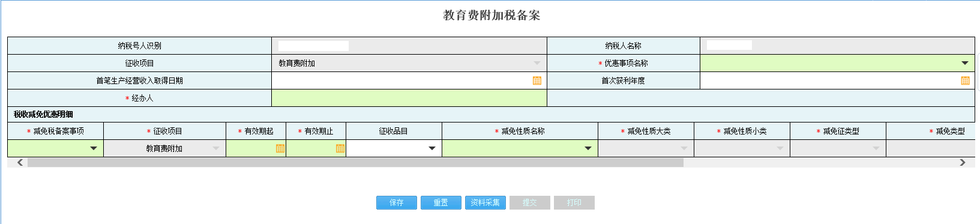980x224 pixels.
Task: Click the greyed 打印 button
Action: pyautogui.click(x=574, y=202)
